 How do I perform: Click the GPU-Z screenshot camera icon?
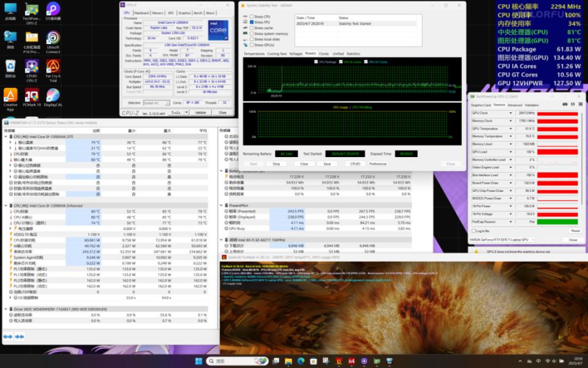(564, 102)
